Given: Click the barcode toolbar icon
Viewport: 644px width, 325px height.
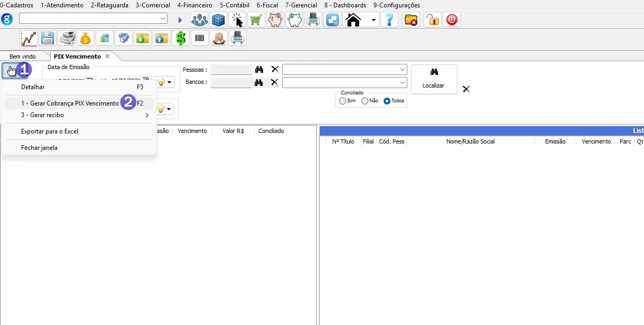Looking at the screenshot, I should [x=199, y=38].
